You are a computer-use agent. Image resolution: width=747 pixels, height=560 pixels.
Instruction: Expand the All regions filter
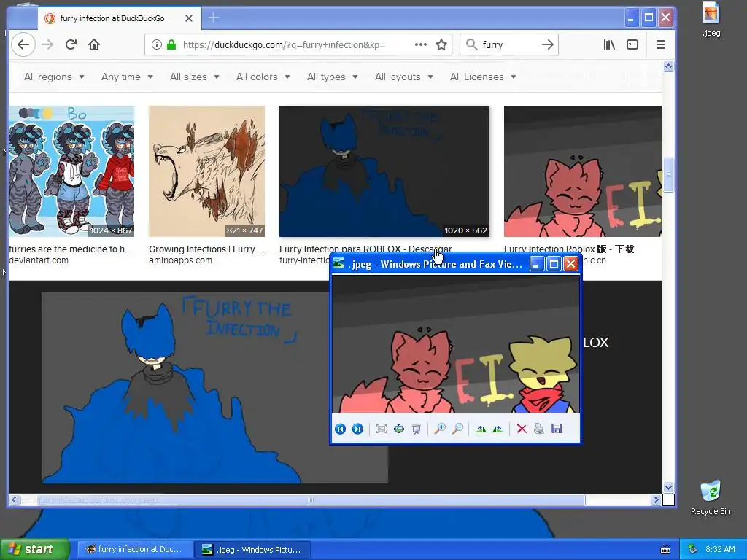(54, 77)
